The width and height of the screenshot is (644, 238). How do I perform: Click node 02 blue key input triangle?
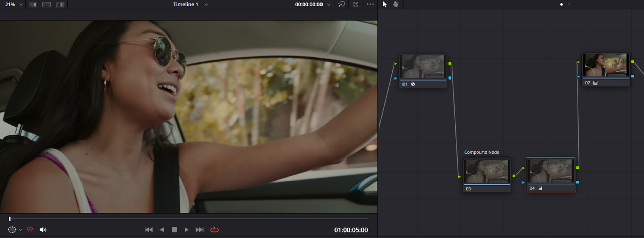click(579, 77)
